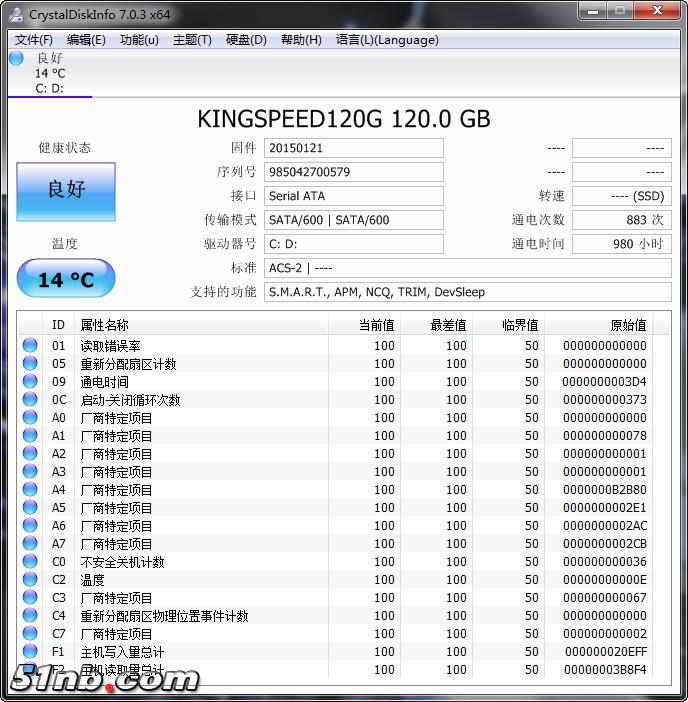Open the 主题(T) menu
688x702 pixels.
click(x=192, y=40)
